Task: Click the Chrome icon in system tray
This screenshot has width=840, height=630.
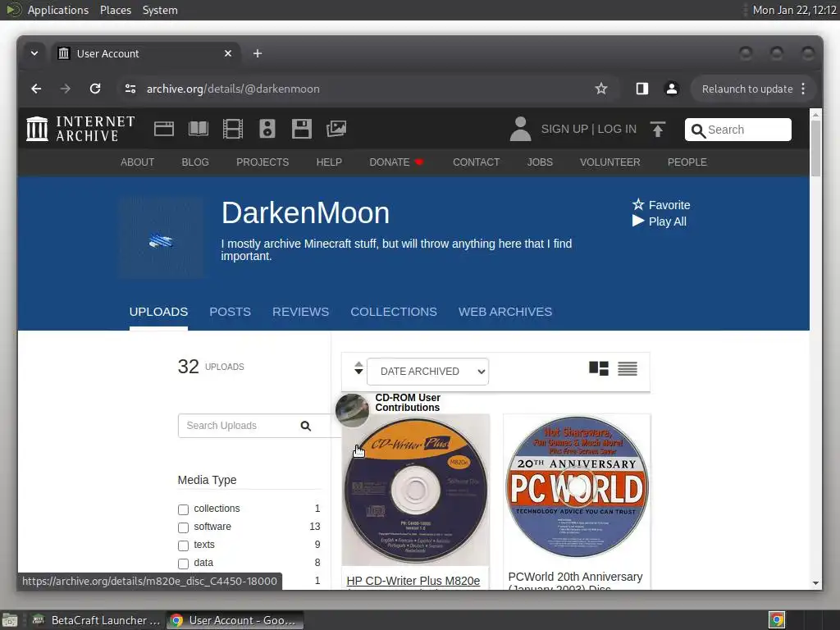Action: [x=777, y=620]
